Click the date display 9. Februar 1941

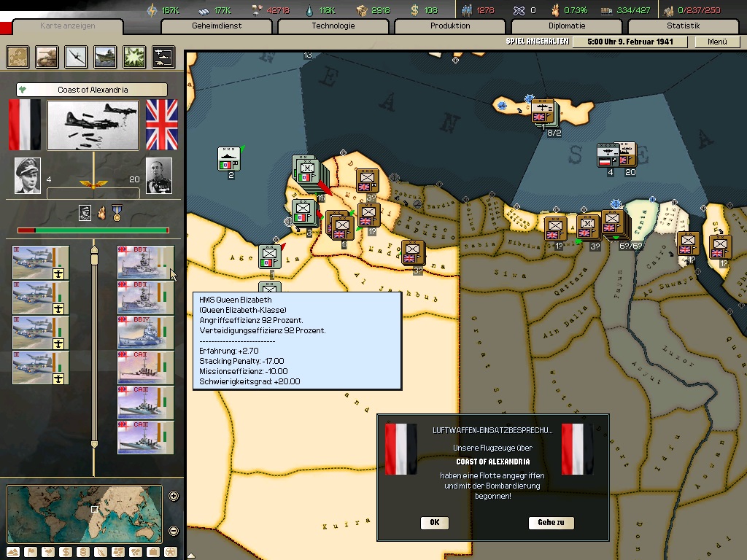click(630, 42)
